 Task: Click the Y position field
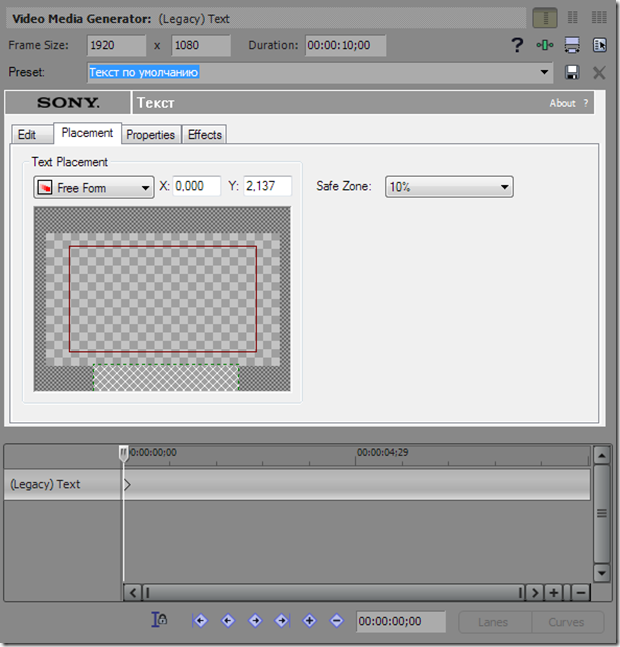click(x=267, y=186)
